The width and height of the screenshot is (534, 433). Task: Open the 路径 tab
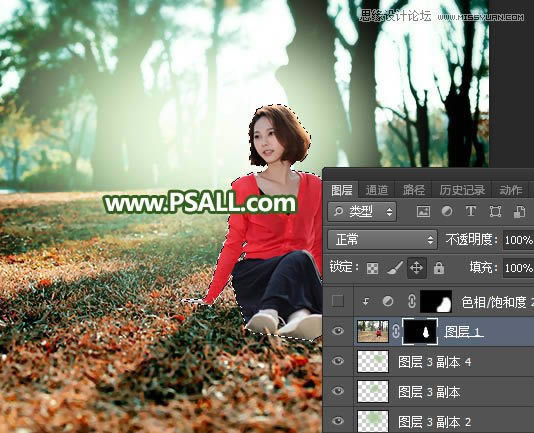click(x=413, y=190)
